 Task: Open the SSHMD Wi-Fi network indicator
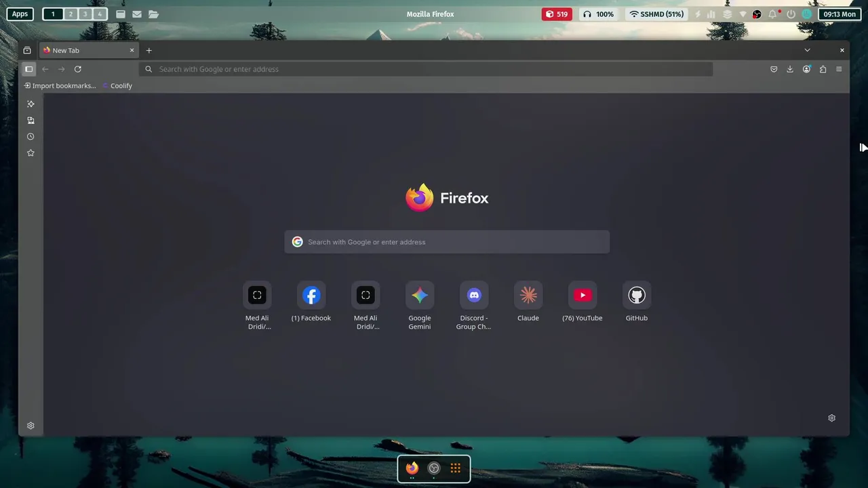[656, 14]
